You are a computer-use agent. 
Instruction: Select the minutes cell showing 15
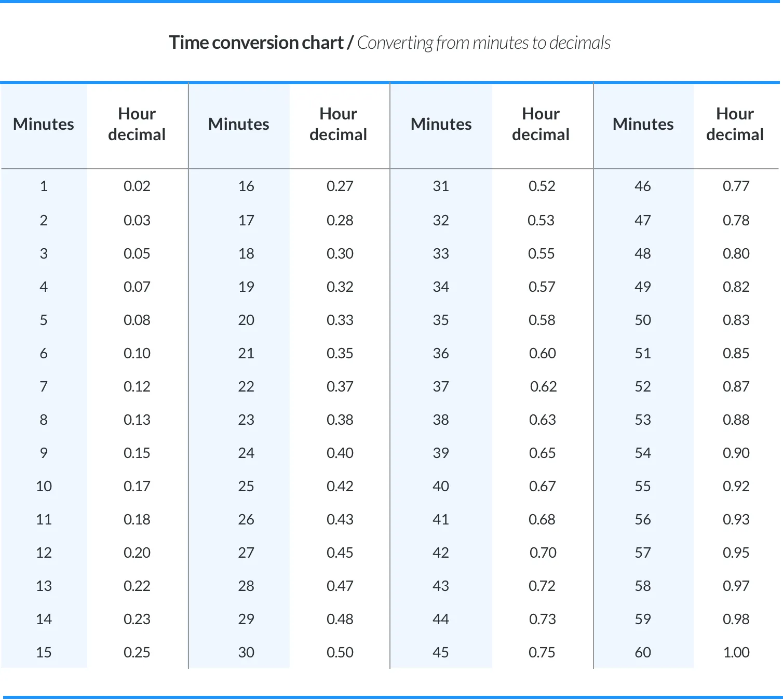(x=44, y=652)
